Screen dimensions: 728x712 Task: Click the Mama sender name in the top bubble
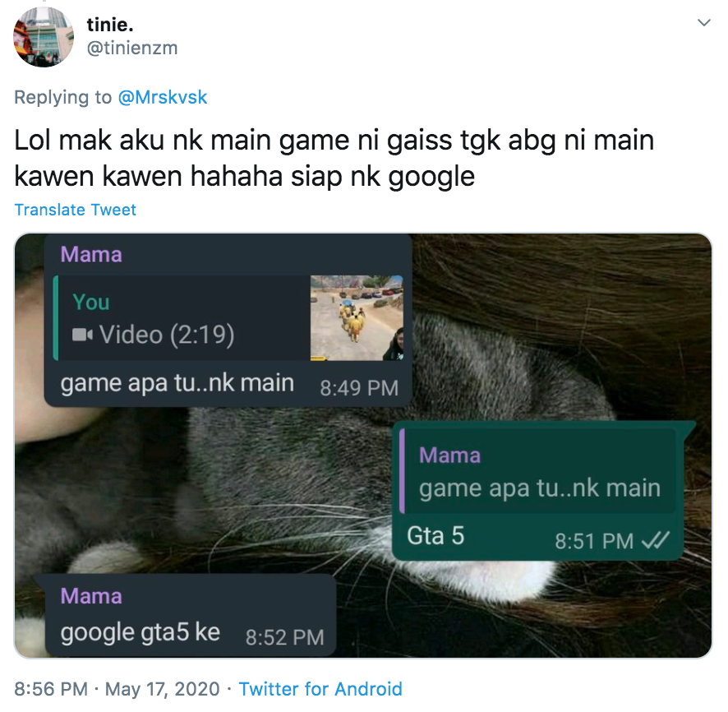[x=91, y=255]
